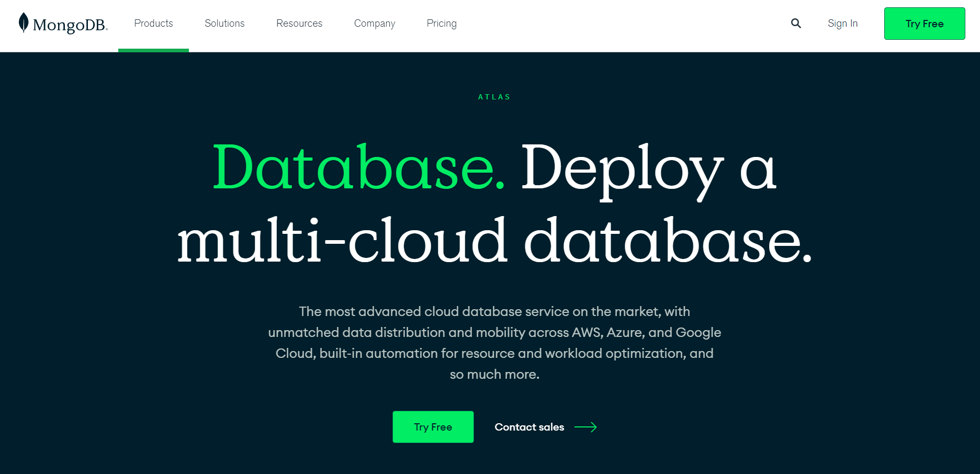Image resolution: width=980 pixels, height=474 pixels.
Task: Click the 'so much more.' description line
Action: tap(494, 375)
